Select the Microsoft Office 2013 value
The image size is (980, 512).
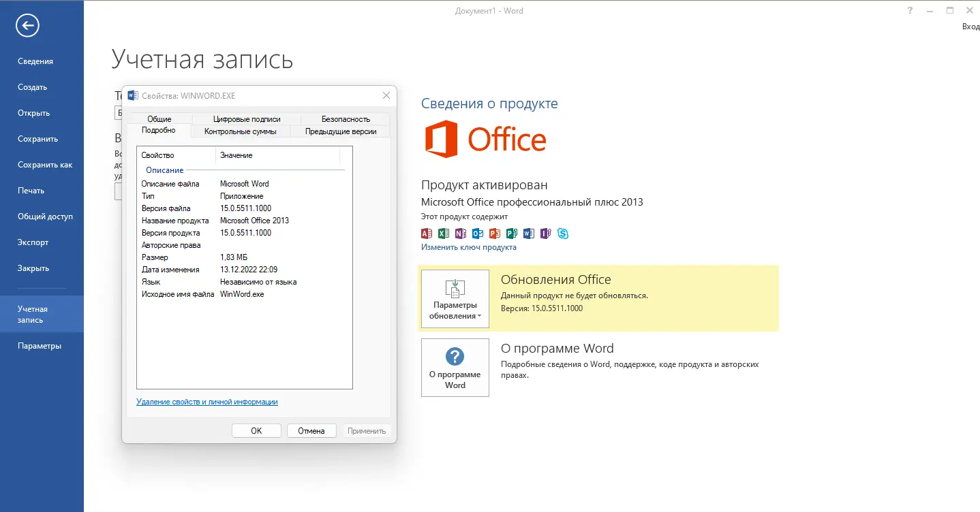tap(255, 221)
